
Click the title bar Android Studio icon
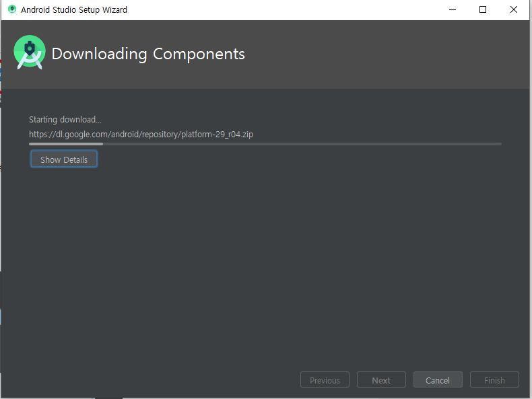click(12, 9)
